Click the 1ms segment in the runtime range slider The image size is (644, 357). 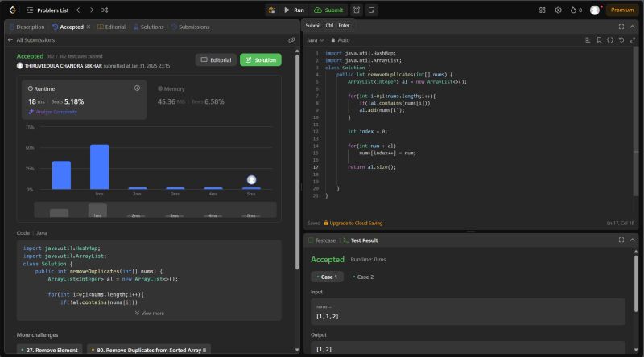[x=97, y=211]
